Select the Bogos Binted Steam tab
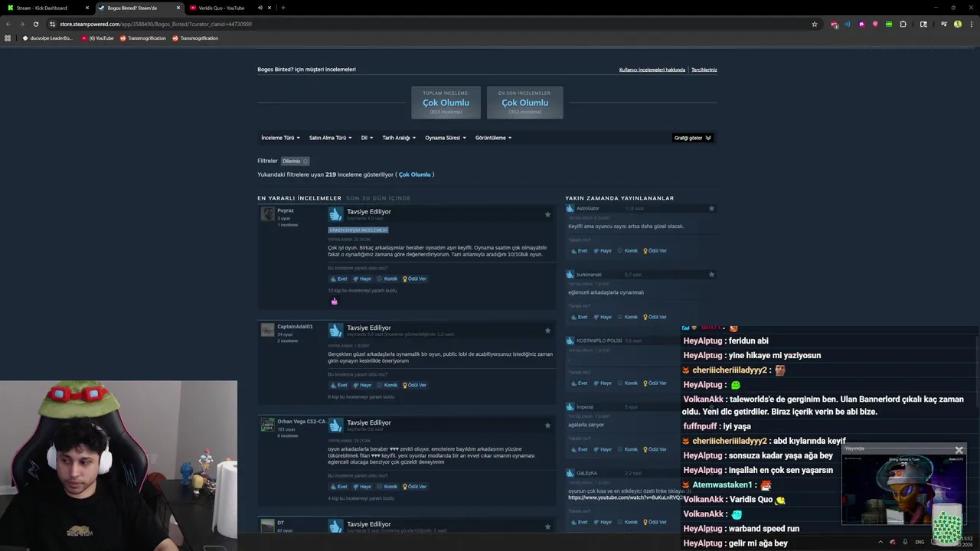 (139, 8)
